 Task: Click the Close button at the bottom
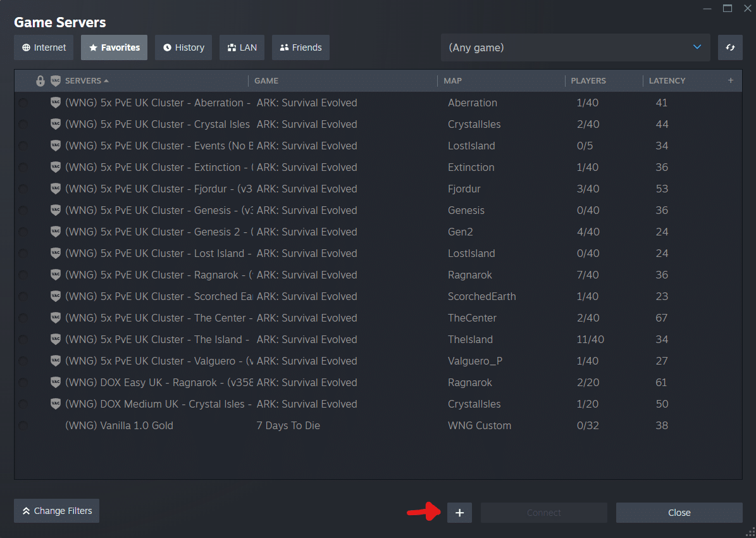pyautogui.click(x=679, y=513)
